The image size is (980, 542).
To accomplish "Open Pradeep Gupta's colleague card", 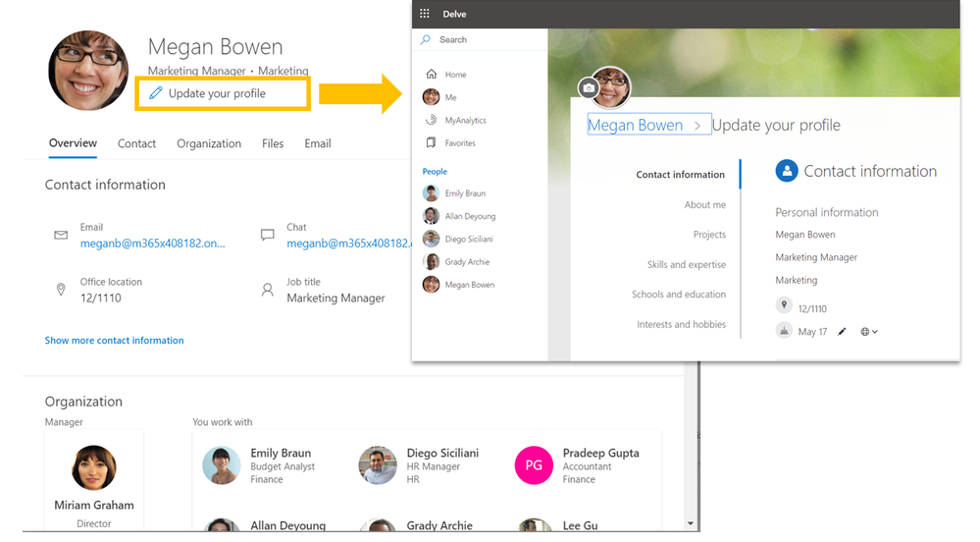I will tap(577, 465).
